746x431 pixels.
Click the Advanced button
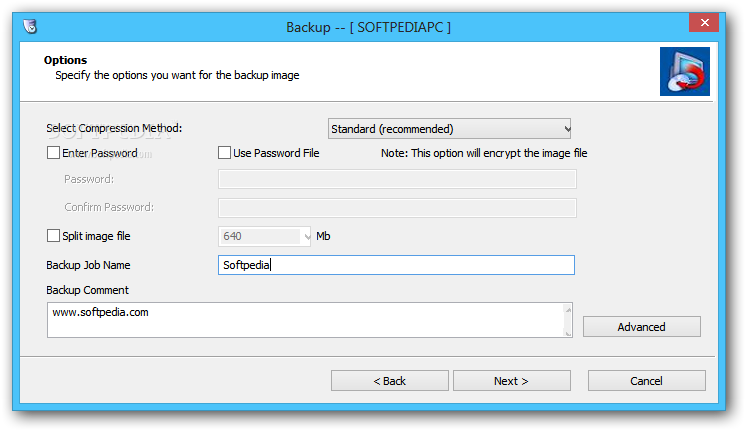[x=642, y=327]
